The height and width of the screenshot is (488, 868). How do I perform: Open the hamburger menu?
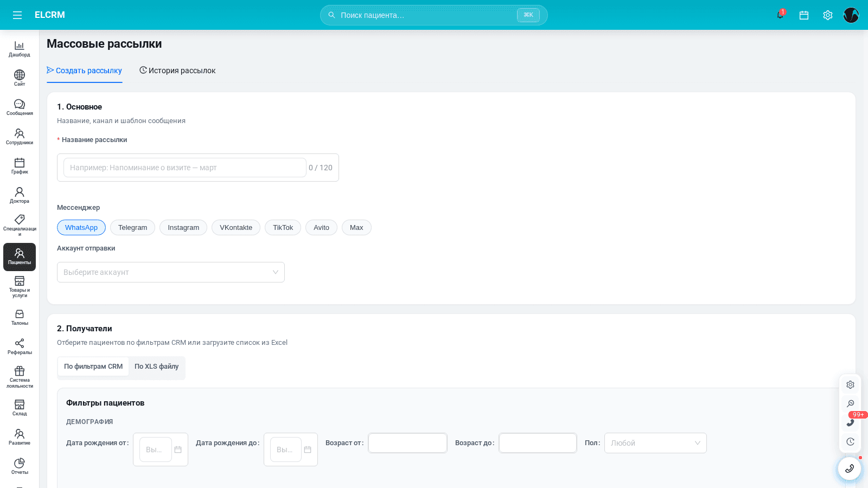click(17, 15)
